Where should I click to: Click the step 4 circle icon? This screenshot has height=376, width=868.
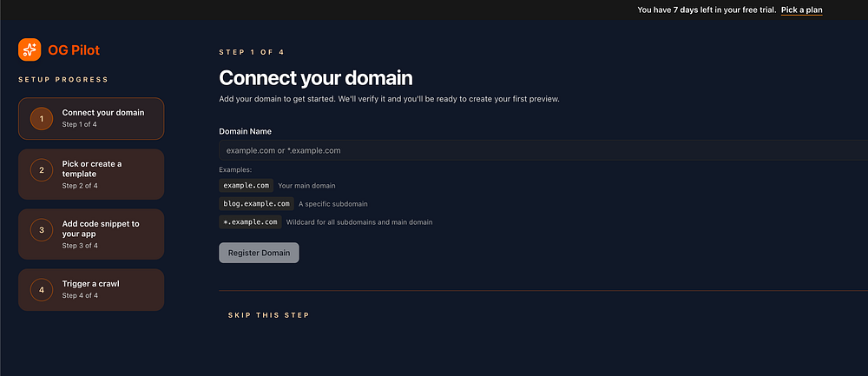[x=42, y=289]
